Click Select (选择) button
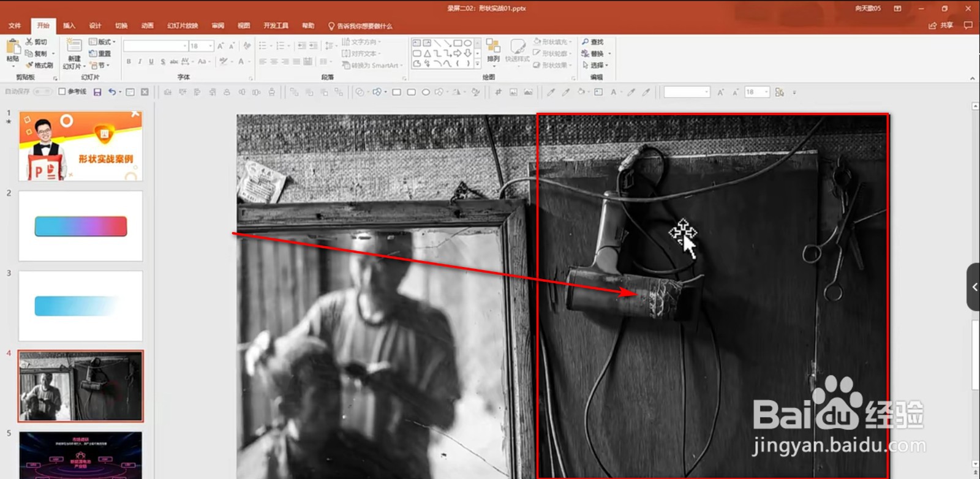 [595, 65]
